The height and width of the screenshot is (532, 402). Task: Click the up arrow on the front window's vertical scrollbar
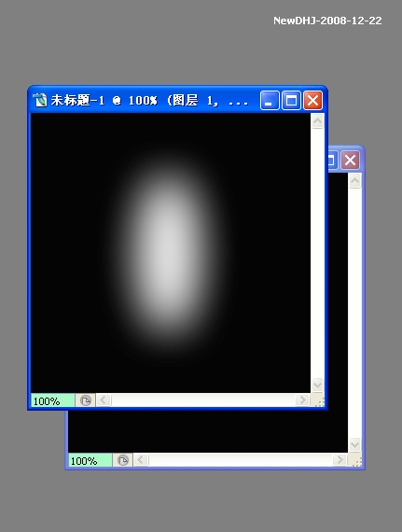pos(318,120)
